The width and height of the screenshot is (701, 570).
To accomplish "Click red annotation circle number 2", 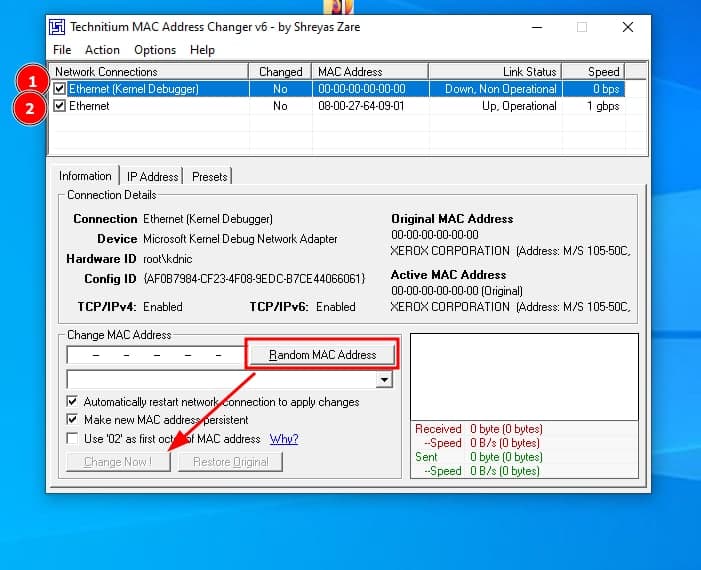I will point(32,109).
